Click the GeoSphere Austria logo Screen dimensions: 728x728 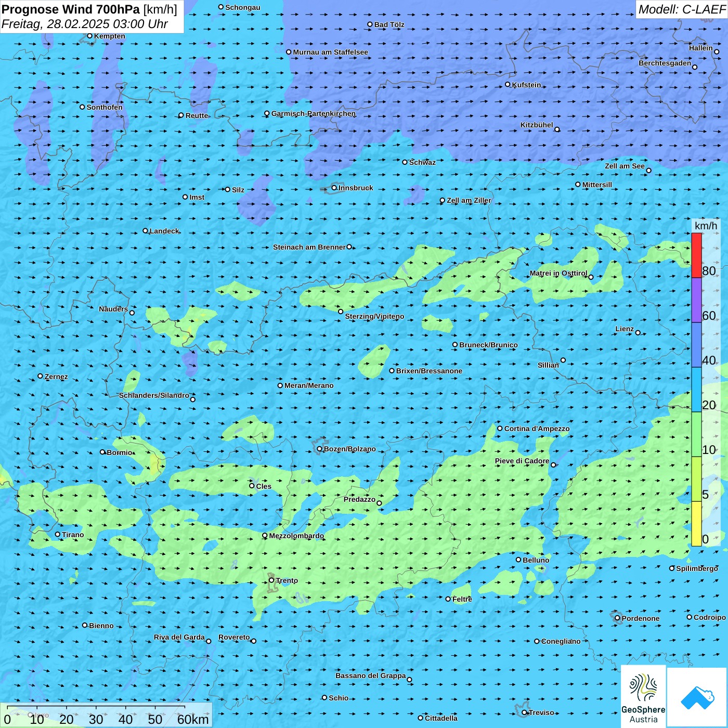[x=643, y=697]
